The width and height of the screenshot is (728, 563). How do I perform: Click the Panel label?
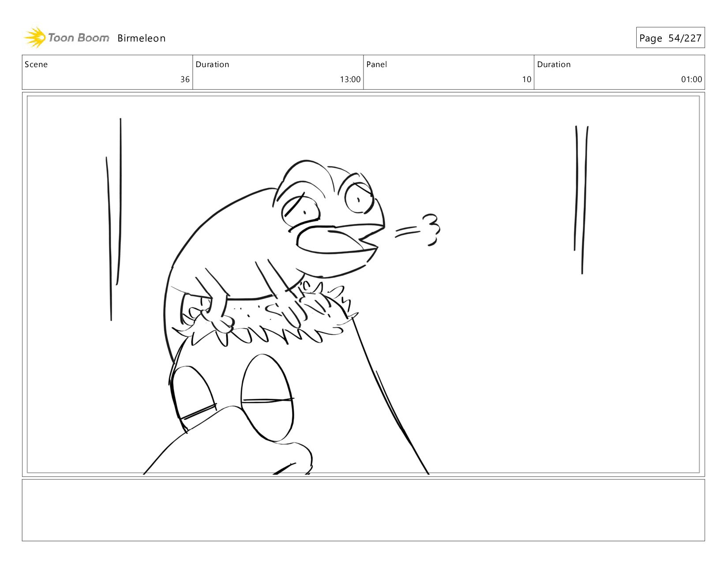click(377, 64)
